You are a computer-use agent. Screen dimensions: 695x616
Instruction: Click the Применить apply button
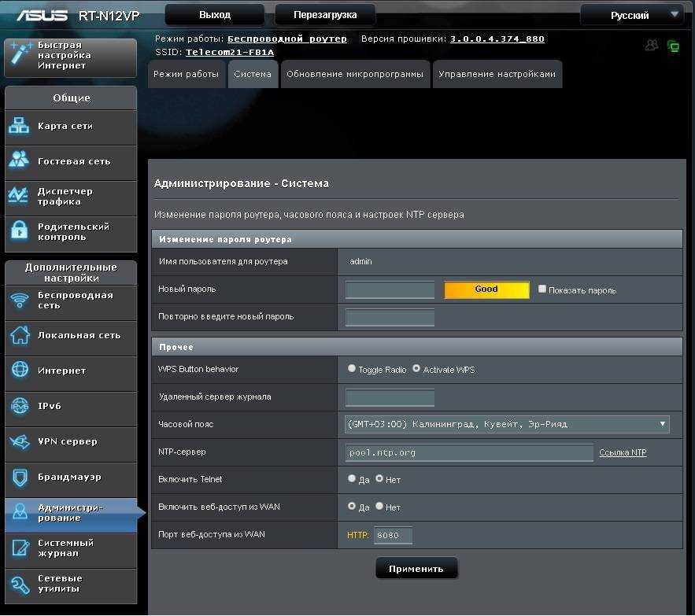coord(416,569)
